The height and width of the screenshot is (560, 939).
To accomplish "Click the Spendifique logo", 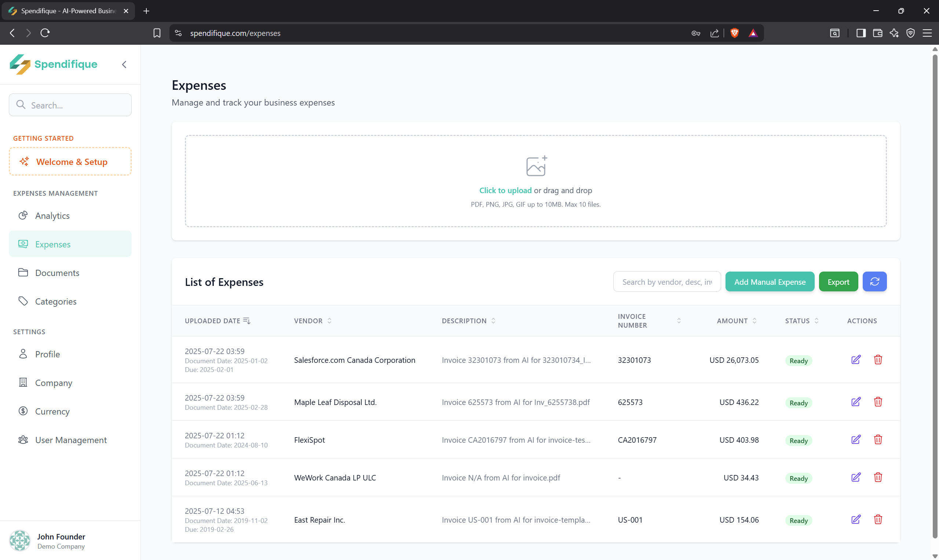I will pyautogui.click(x=53, y=64).
